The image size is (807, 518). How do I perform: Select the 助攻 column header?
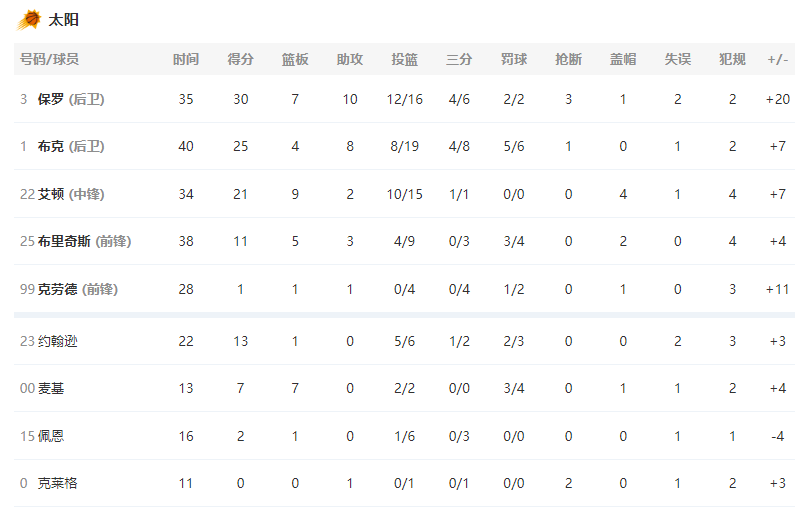point(350,59)
